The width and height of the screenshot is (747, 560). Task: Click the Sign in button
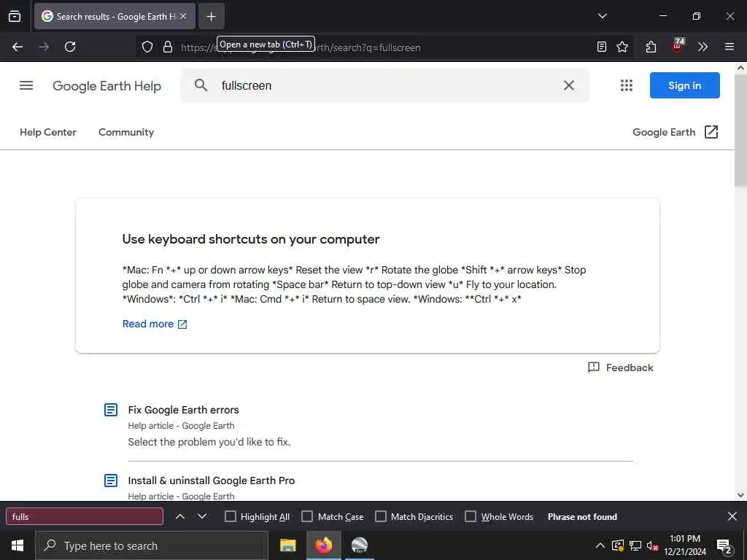tap(684, 85)
